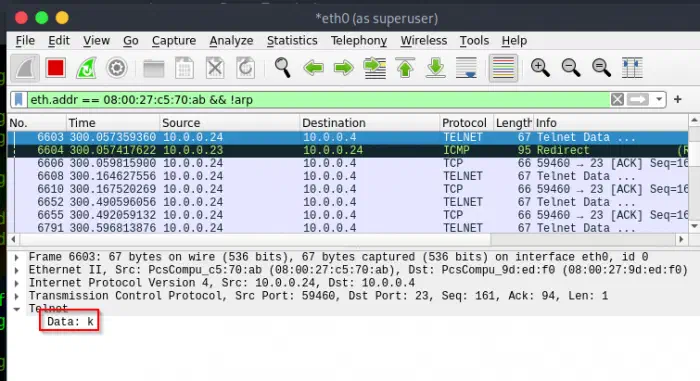Viewport: 700px width, 381px height.
Task: Stop capturing packets with red square
Action: 55,68
